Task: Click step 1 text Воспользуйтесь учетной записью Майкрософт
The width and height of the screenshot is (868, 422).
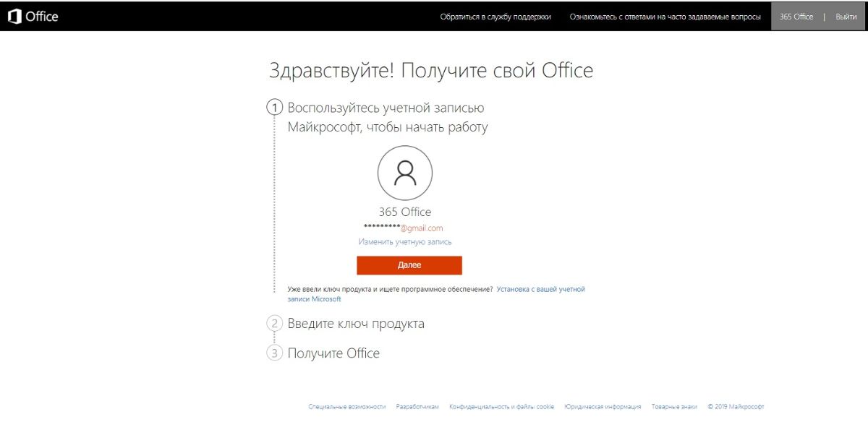Action: point(388,118)
